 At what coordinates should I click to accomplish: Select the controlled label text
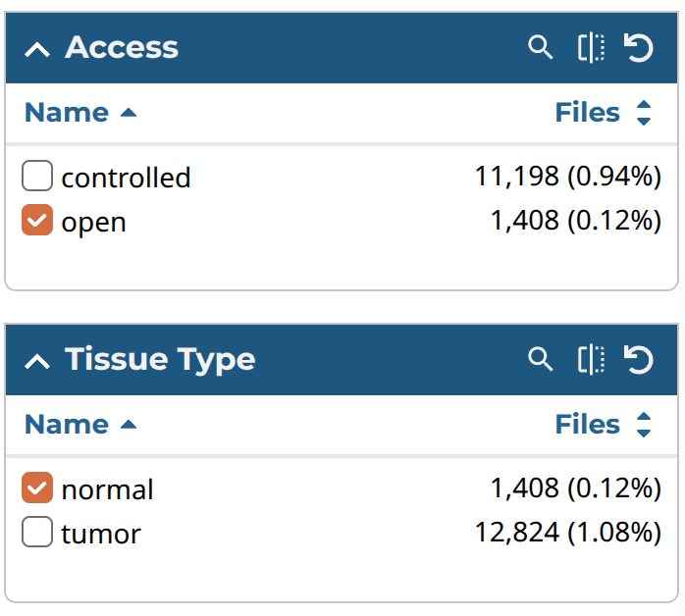point(126,178)
